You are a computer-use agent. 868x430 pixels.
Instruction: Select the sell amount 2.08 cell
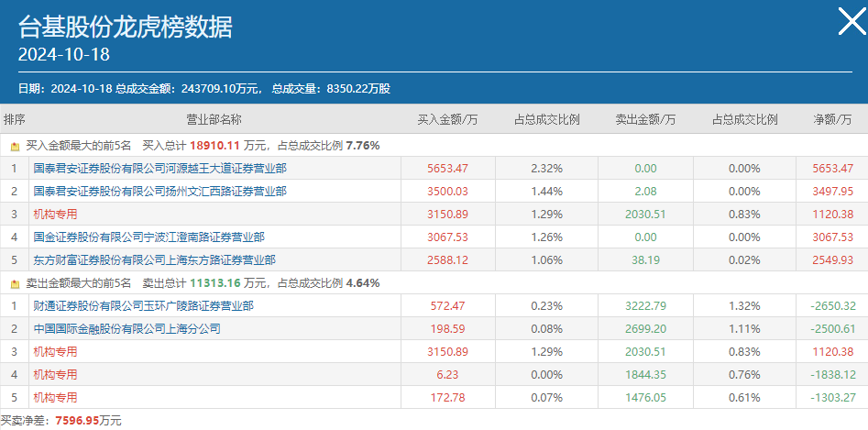[x=645, y=192]
